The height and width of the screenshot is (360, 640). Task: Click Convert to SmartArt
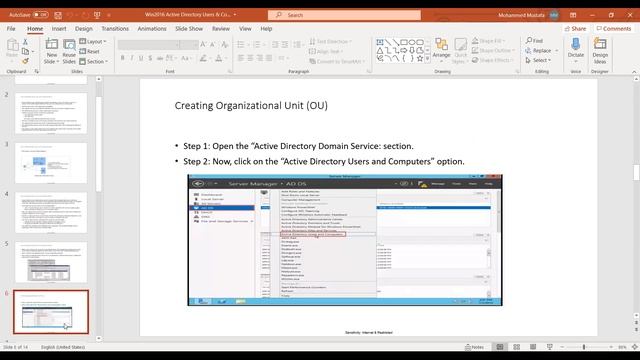337,61
